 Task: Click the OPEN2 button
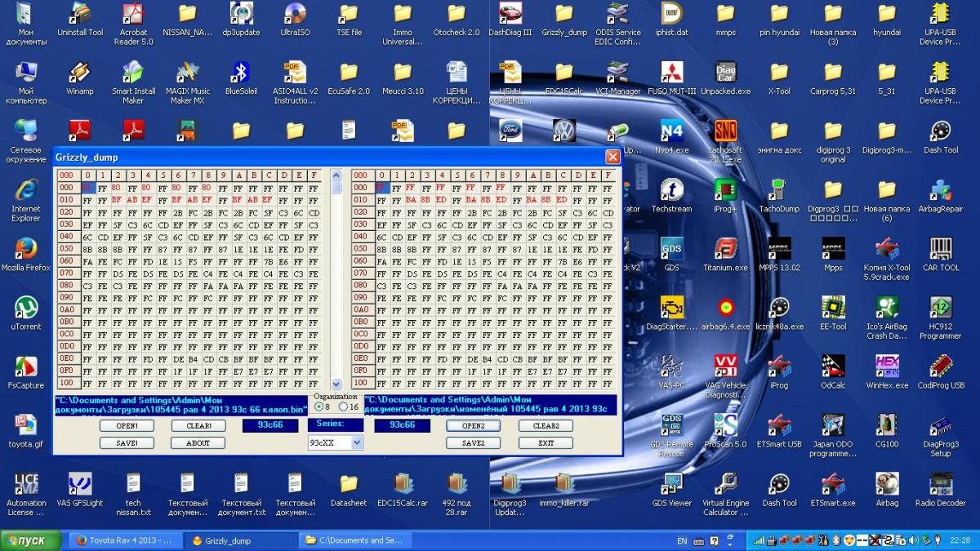[x=473, y=426]
